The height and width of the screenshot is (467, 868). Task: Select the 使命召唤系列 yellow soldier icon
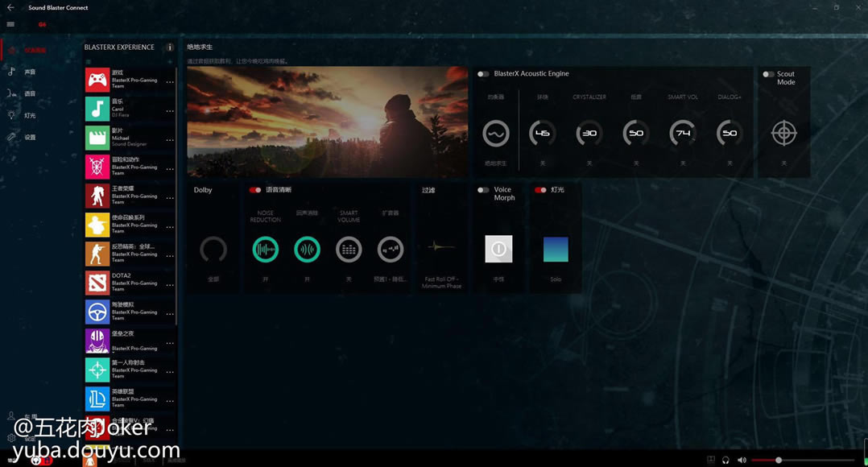pos(97,225)
